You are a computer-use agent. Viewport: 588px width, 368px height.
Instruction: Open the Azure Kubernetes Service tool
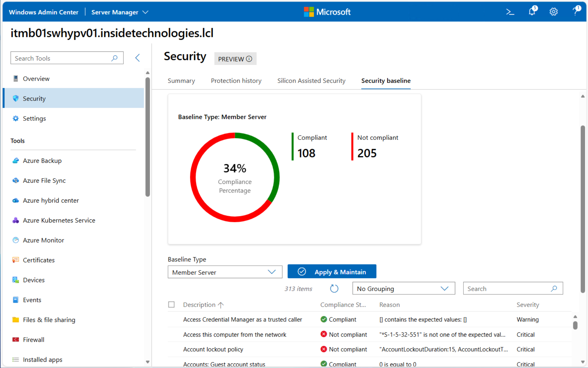click(x=59, y=220)
